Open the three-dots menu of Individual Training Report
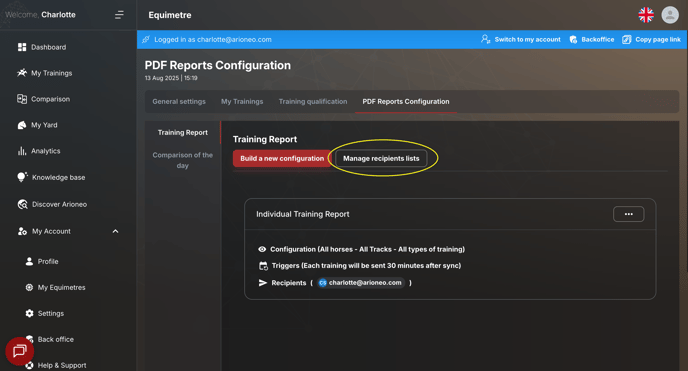 point(628,214)
